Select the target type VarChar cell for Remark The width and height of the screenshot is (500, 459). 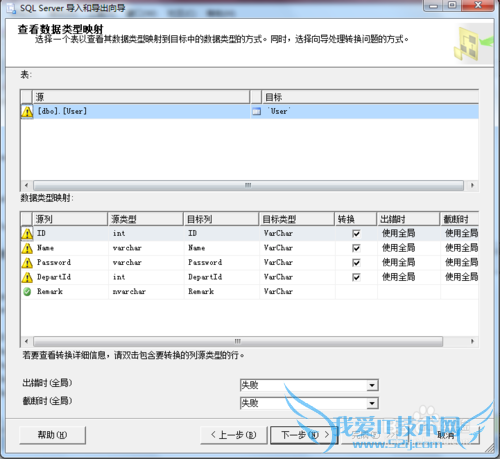(297, 292)
